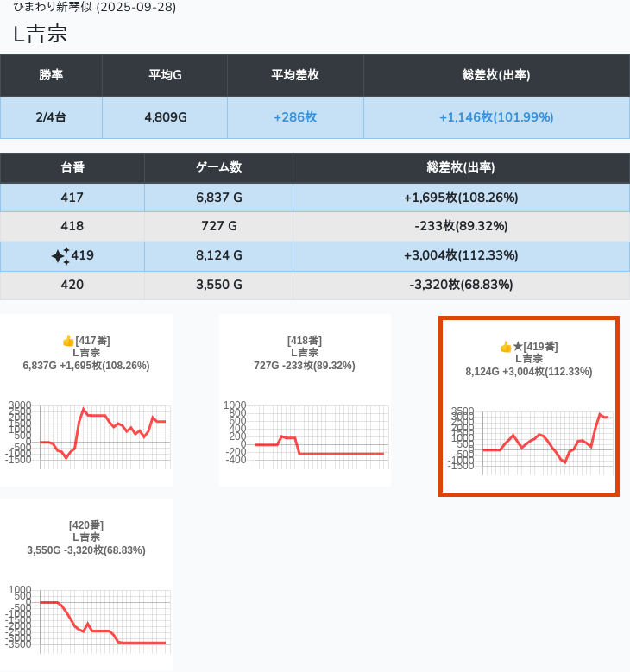This screenshot has width=630, height=672.
Task: Open the 420番 slump graph thumbnail
Action: coord(86,617)
